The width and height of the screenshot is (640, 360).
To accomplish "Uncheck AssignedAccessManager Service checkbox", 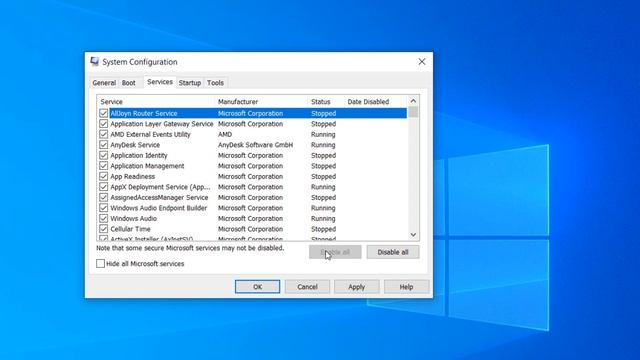I will click(x=103, y=198).
